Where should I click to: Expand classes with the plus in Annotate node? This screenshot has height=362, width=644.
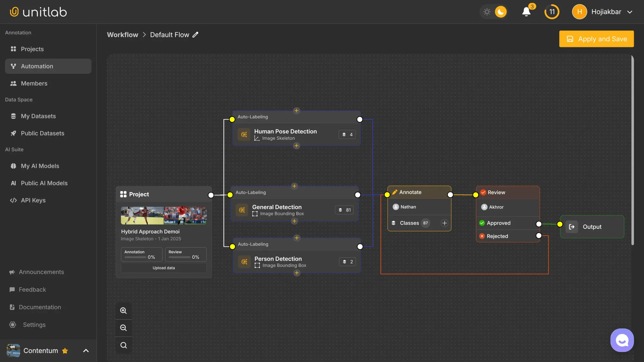tap(444, 223)
